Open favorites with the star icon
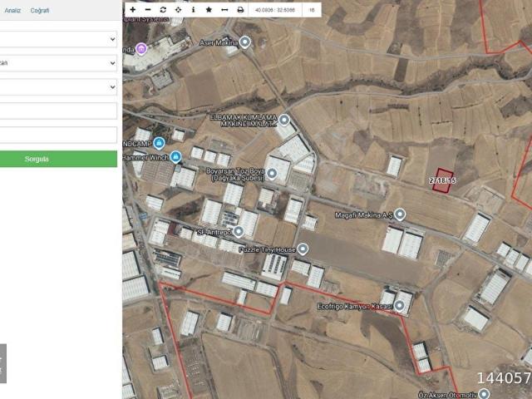 click(209, 10)
